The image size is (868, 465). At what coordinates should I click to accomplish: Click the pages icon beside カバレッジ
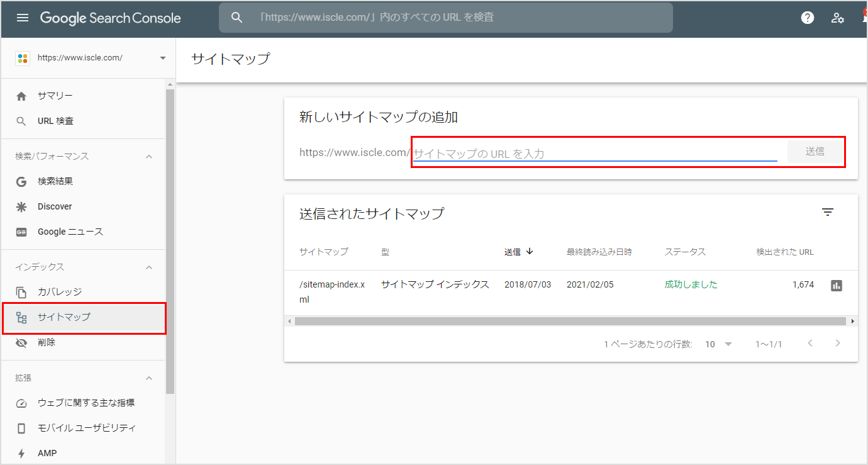pos(21,292)
